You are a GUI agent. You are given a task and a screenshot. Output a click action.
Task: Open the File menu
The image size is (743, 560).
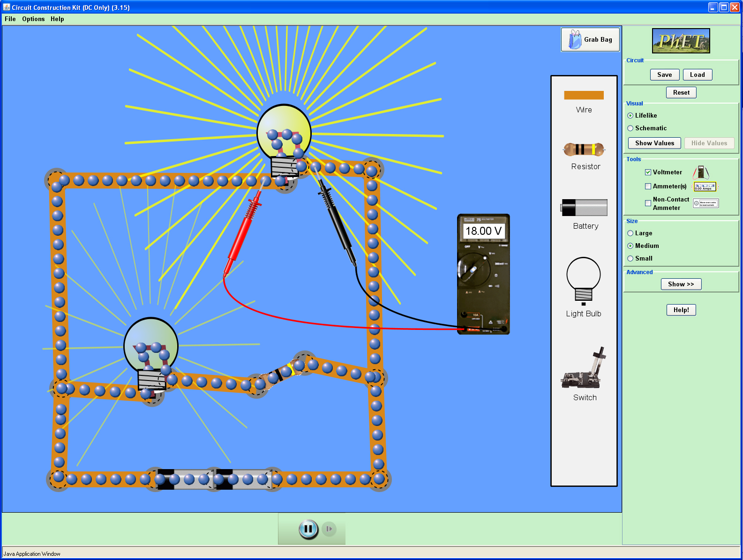10,19
